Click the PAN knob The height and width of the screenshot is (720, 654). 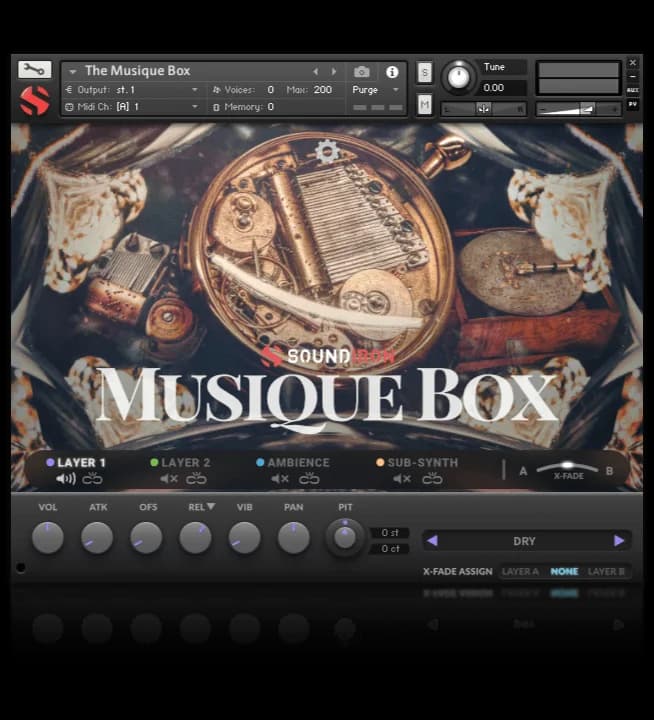[x=293, y=537]
